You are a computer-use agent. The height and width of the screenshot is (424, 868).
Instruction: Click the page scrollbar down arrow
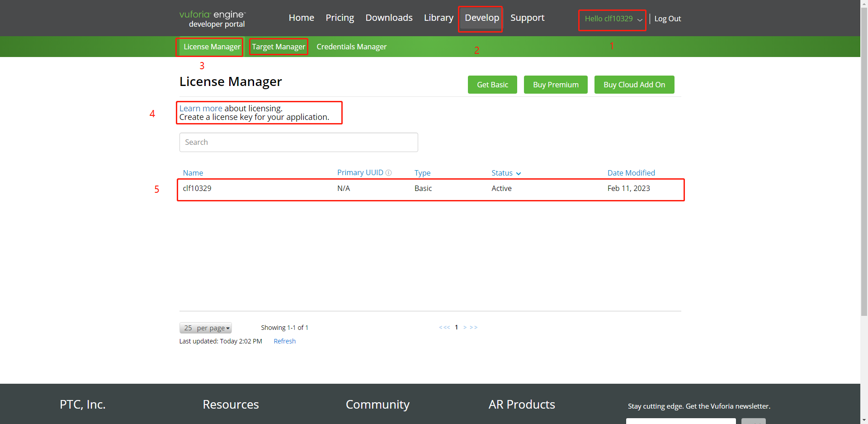coord(864,420)
